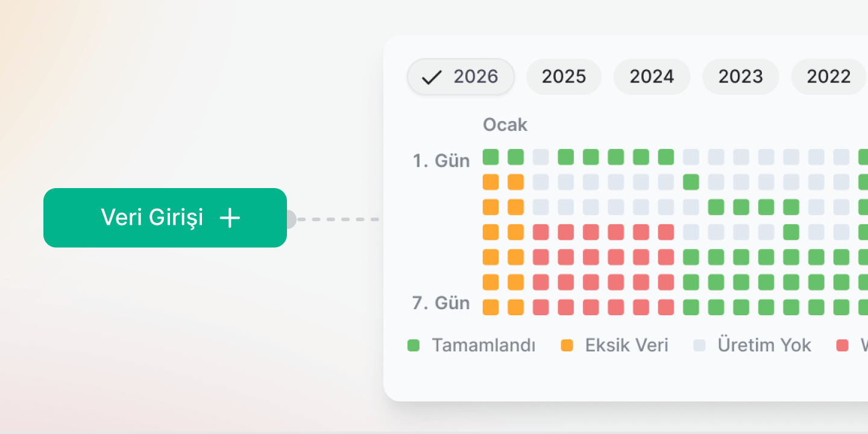Switch to the 2023 tab
Image resolution: width=868 pixels, height=434 pixels.
pyautogui.click(x=740, y=77)
